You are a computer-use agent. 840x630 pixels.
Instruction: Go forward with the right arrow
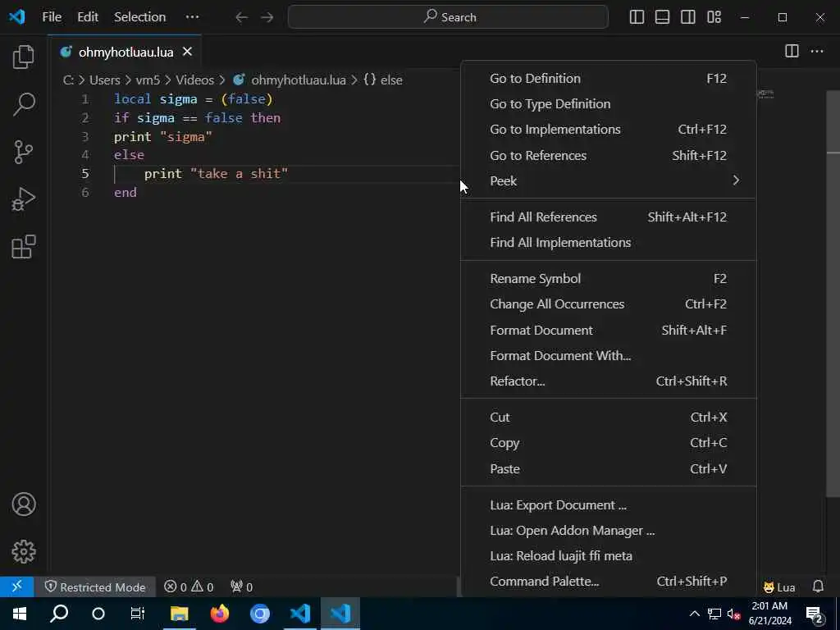coord(267,17)
